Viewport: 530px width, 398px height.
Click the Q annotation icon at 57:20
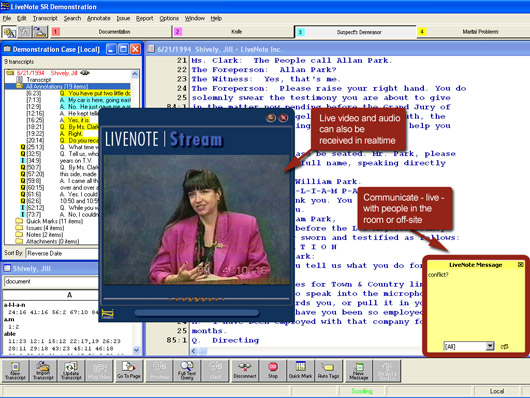(23, 174)
